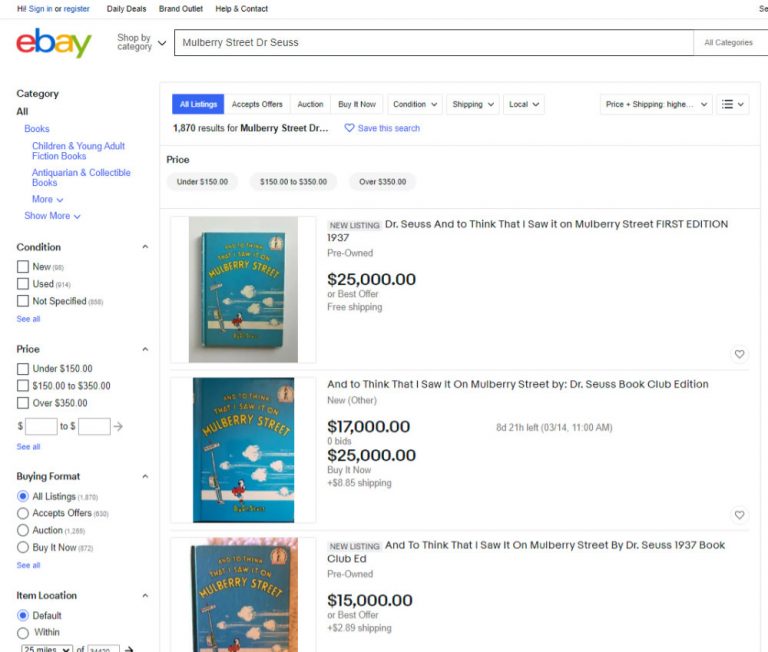Open the 25 miles distance dropdown

pyautogui.click(x=47, y=649)
